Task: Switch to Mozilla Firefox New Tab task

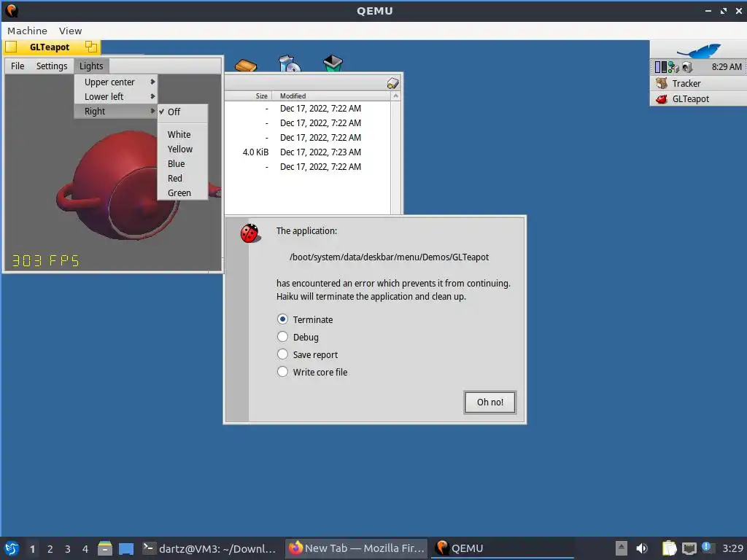Action: (x=356, y=548)
